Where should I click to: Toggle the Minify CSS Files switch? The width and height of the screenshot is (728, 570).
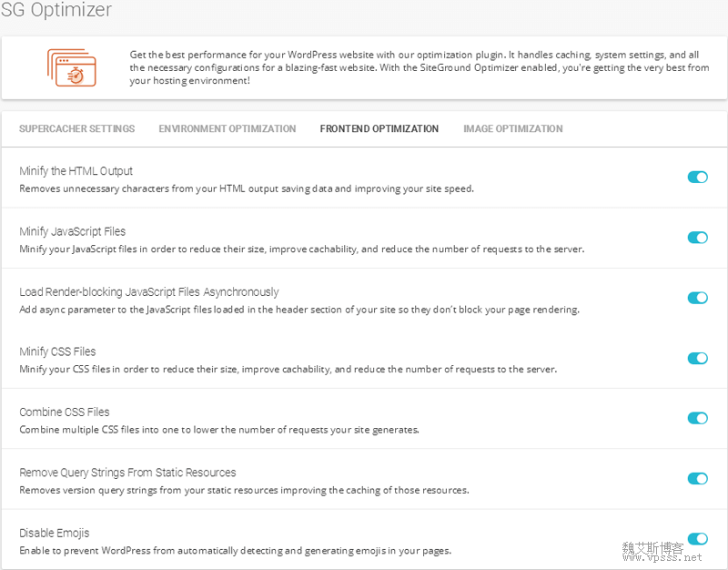697,358
